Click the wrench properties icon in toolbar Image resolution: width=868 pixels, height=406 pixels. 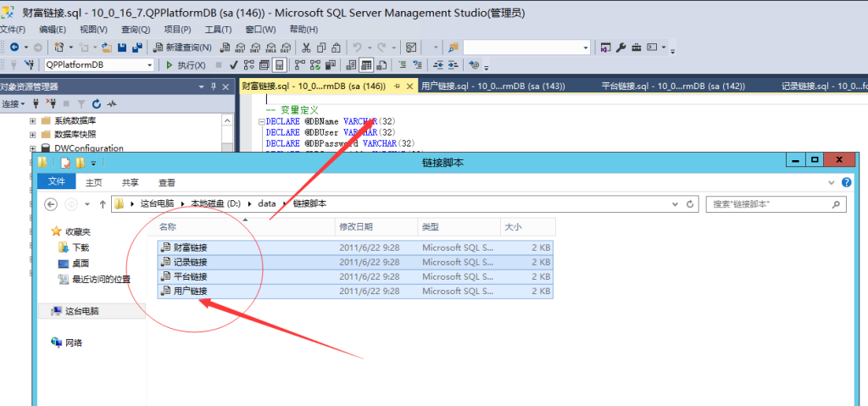(x=620, y=47)
